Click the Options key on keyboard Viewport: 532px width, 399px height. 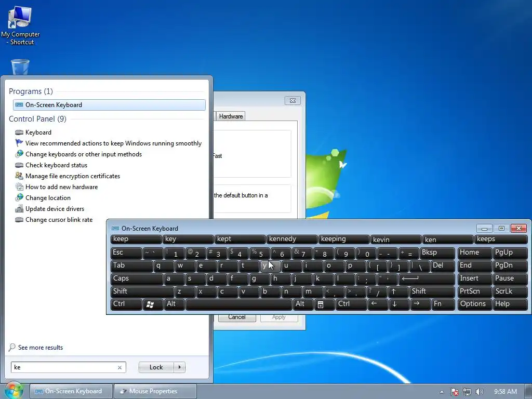point(474,304)
